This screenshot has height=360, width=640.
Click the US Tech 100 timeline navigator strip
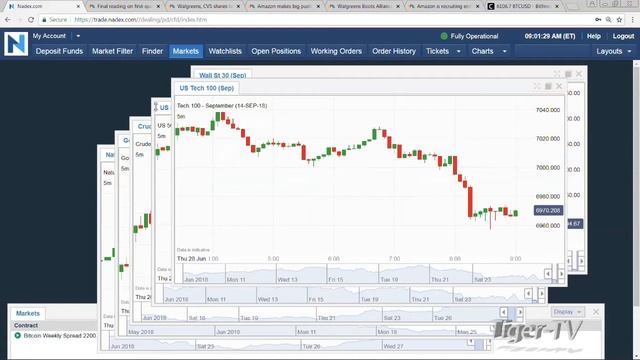coord(363,273)
